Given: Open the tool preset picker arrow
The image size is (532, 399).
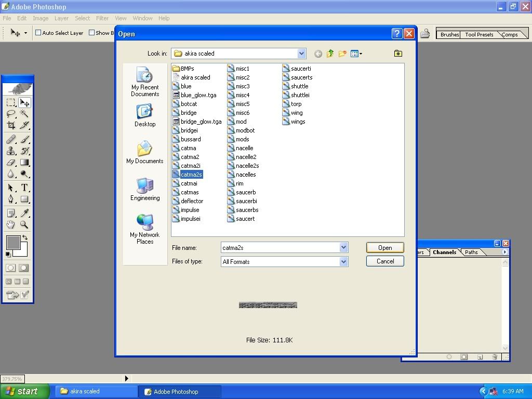Looking at the screenshot, I should click(25, 33).
